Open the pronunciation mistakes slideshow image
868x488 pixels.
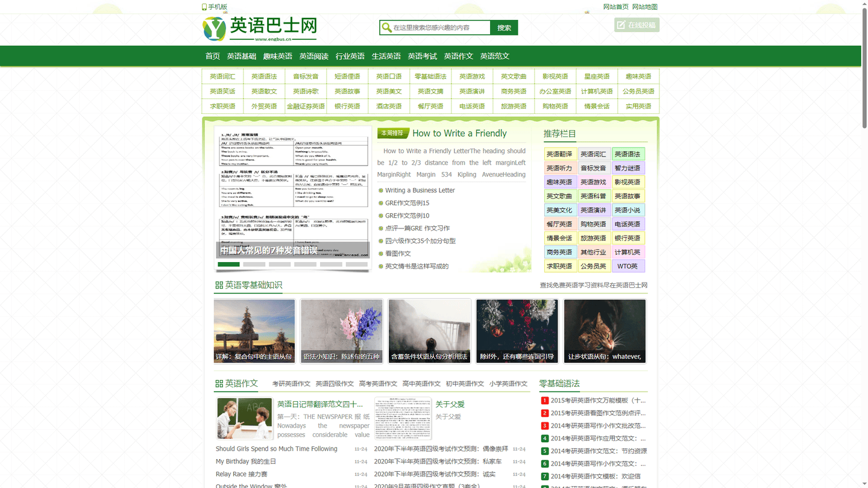(293, 192)
